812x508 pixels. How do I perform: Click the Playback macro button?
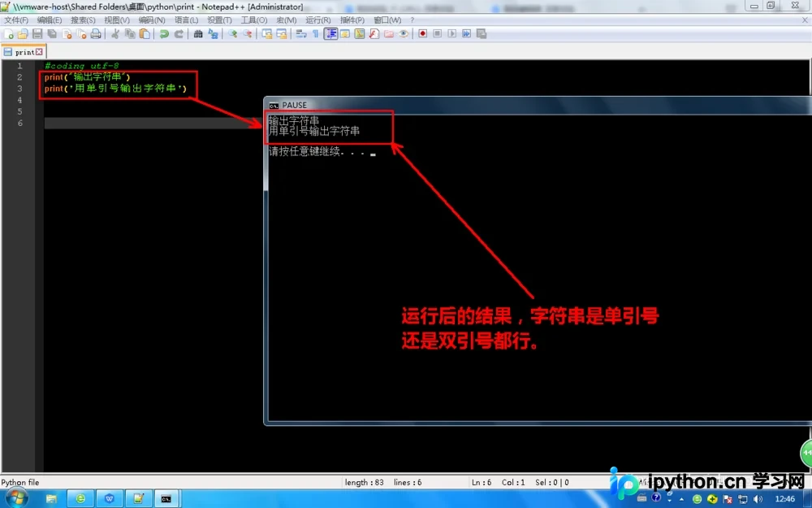point(451,33)
